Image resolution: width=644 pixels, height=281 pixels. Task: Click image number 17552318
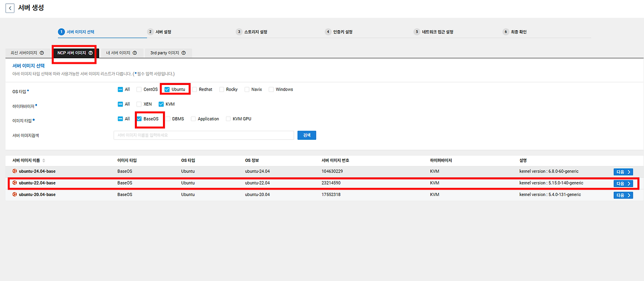coord(331,195)
